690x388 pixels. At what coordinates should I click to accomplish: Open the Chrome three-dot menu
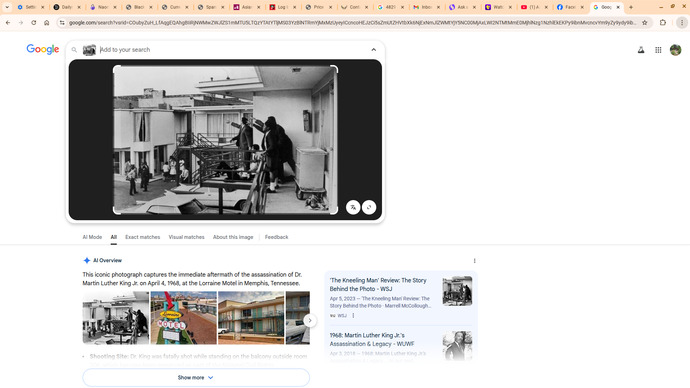pos(682,22)
